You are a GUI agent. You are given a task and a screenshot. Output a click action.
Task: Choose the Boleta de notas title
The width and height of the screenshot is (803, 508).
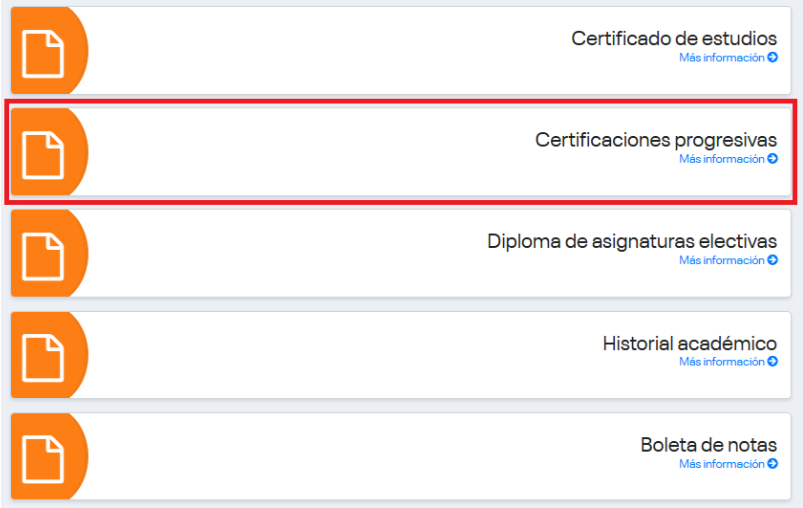point(708,445)
